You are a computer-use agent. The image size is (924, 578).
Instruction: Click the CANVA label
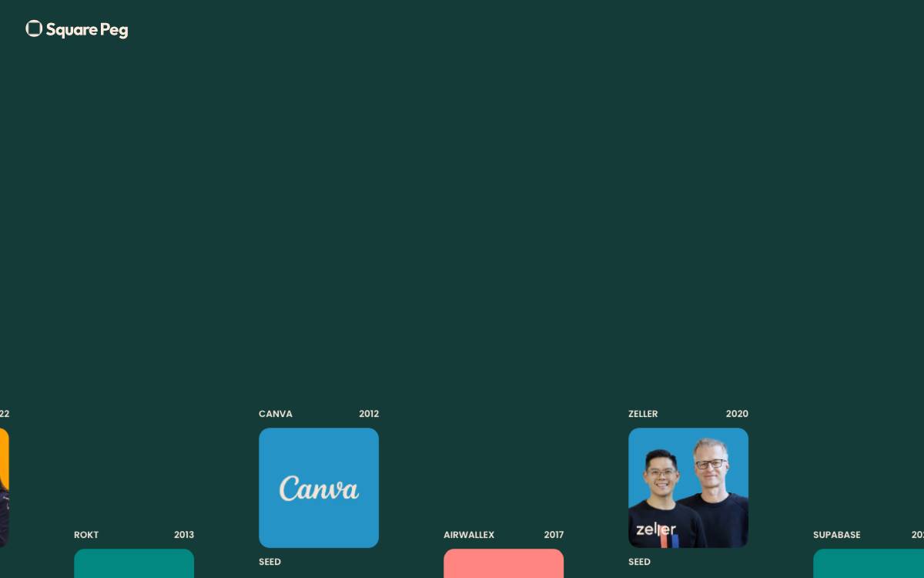coord(276,414)
